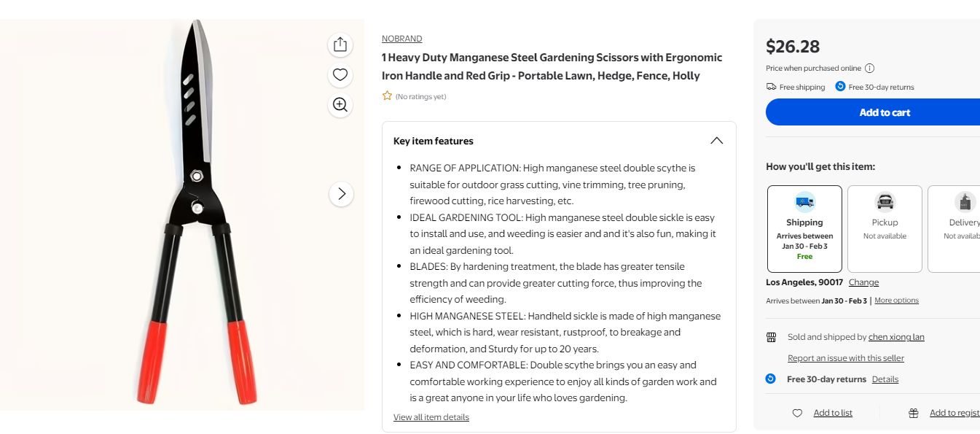Click Report an issue with this seller
This screenshot has height=434, width=980.
click(x=845, y=358)
